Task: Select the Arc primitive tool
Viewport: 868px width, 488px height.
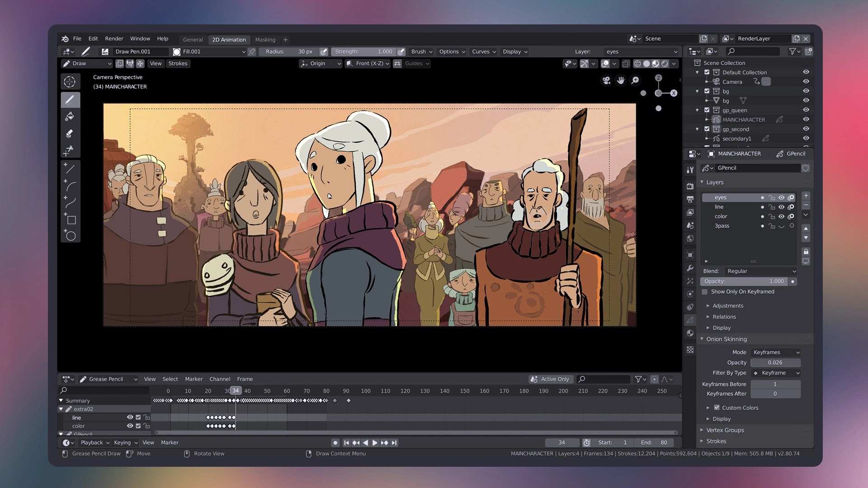Action: [70, 185]
